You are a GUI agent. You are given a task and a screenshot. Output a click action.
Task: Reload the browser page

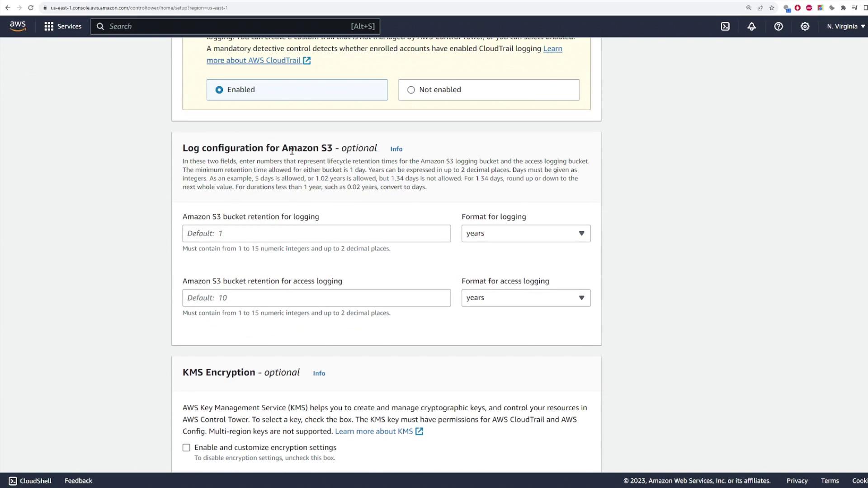[x=31, y=8]
